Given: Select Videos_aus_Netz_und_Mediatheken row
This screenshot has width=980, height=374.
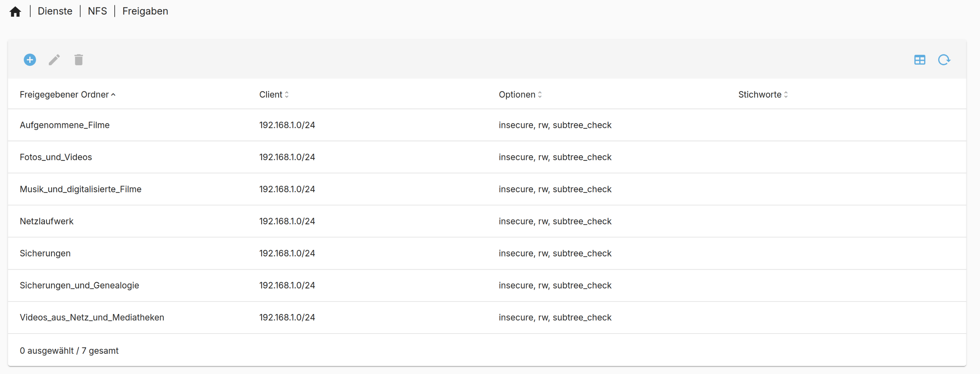Looking at the screenshot, I should tap(92, 317).
